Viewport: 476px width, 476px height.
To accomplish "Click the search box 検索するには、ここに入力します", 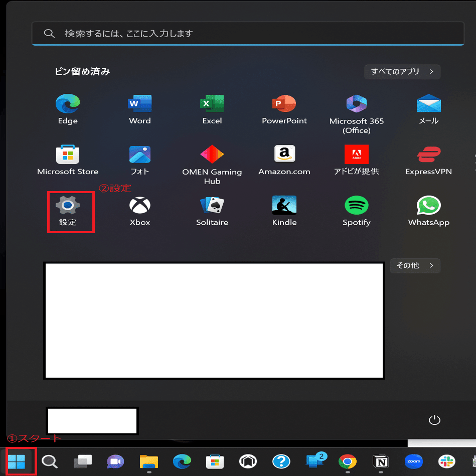I will (x=248, y=34).
